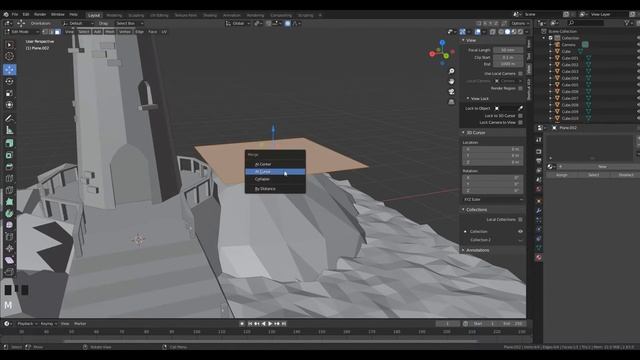This screenshot has width=640, height=360.
Task: Switch to vertex select mode
Action: (45, 31)
